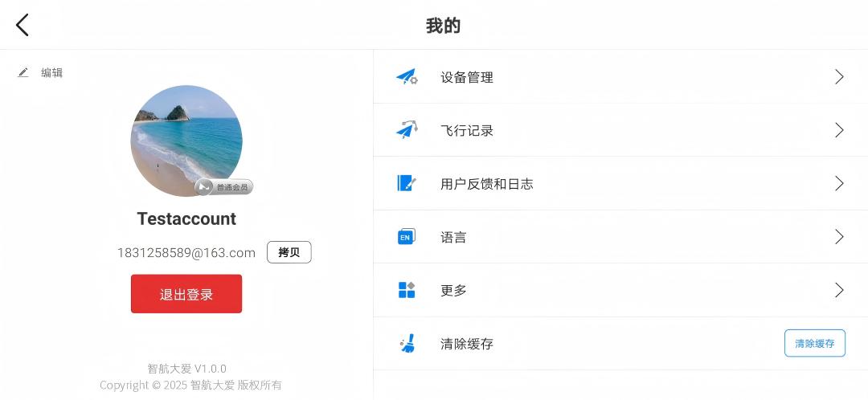Click the 普通会员 membership badge
The height and width of the screenshot is (400, 868).
coord(224,187)
